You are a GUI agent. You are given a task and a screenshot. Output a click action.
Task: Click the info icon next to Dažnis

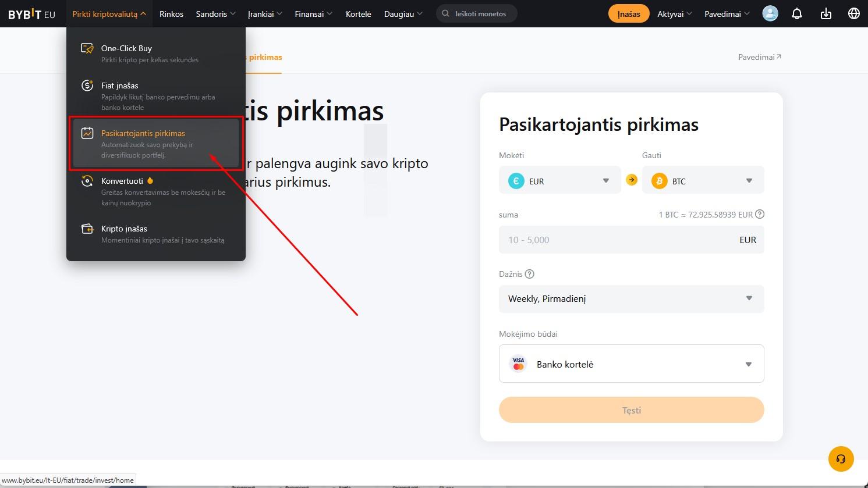[x=529, y=274]
